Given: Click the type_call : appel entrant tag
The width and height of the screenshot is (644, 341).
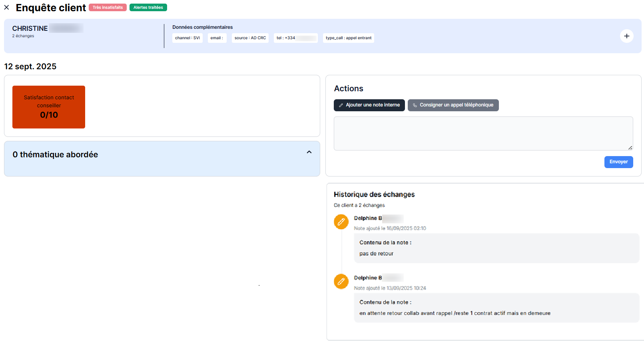Looking at the screenshot, I should (348, 38).
